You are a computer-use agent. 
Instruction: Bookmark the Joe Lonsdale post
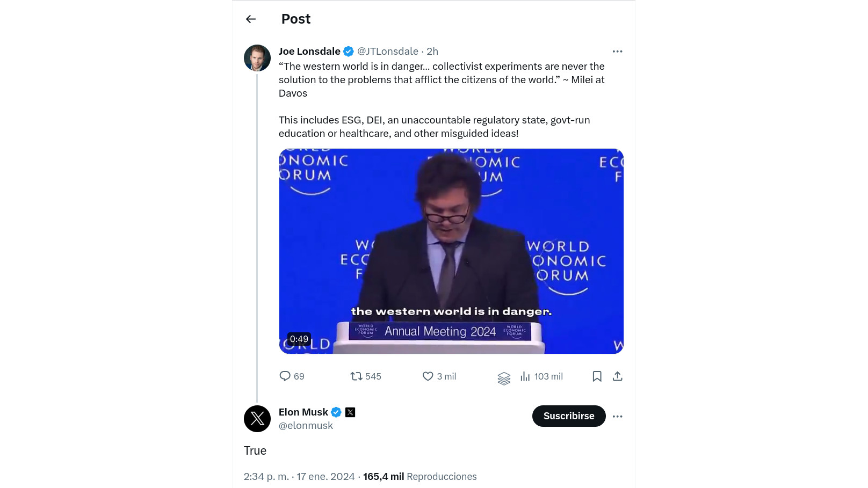click(x=597, y=376)
